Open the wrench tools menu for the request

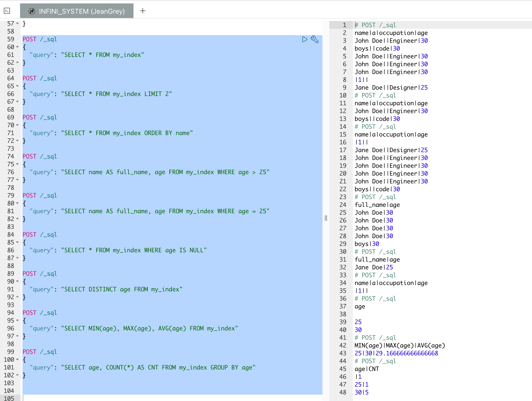[x=315, y=39]
